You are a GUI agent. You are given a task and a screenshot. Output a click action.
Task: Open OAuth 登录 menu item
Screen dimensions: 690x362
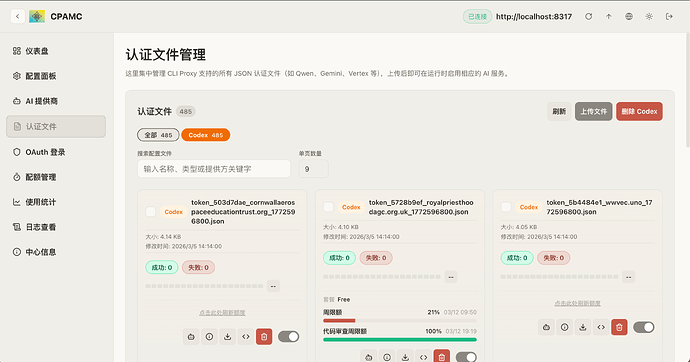click(56, 152)
